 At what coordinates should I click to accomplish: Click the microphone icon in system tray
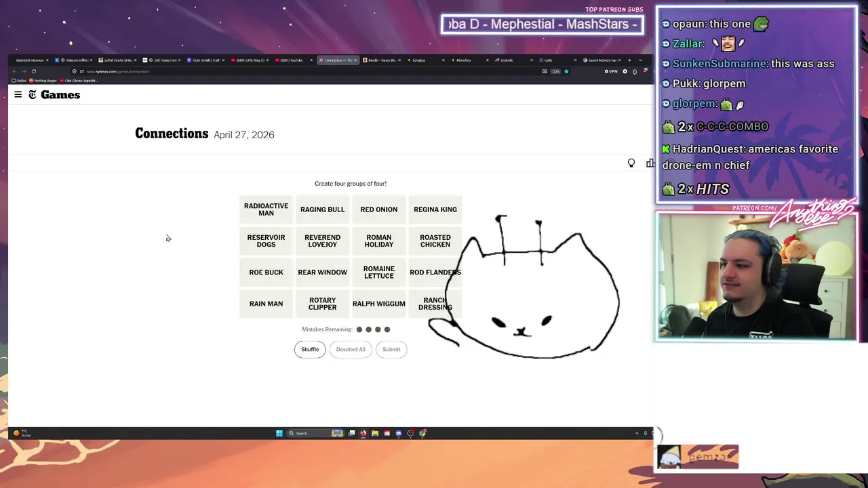tap(647, 433)
